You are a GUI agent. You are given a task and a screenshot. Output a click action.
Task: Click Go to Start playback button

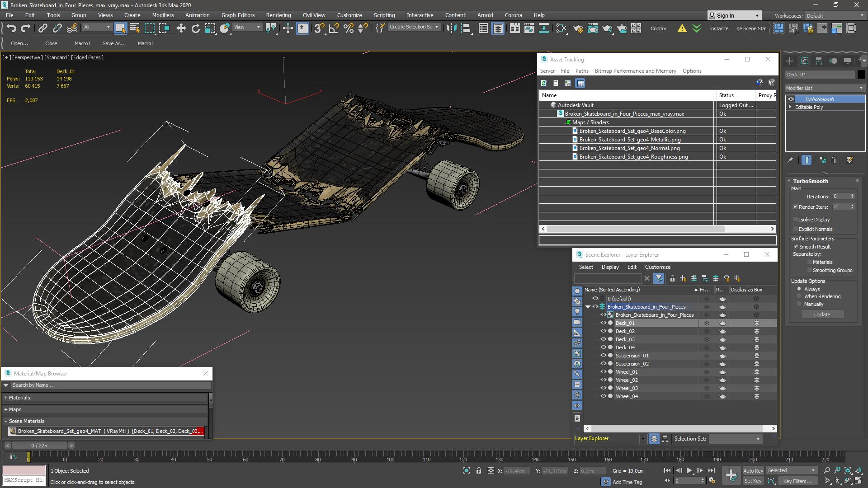click(x=667, y=470)
